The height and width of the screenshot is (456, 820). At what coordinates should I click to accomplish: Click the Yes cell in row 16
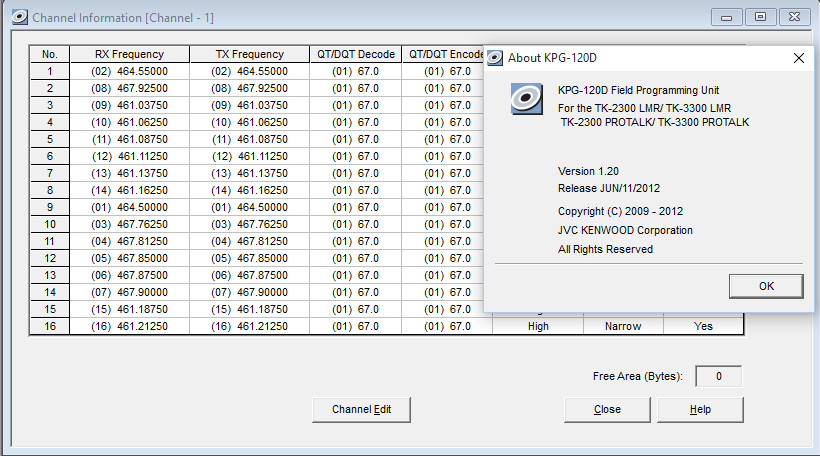pos(703,326)
